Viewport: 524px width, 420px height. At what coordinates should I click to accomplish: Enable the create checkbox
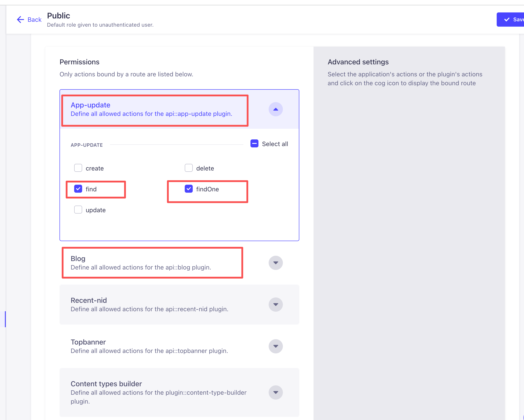click(x=78, y=168)
